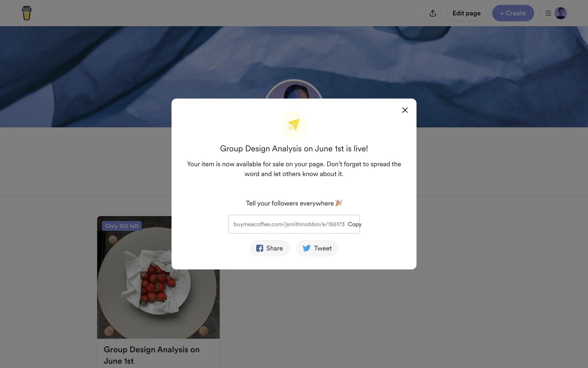This screenshot has width=588, height=368.
Task: Click the Facebook logo icon
Action: pyautogui.click(x=260, y=248)
